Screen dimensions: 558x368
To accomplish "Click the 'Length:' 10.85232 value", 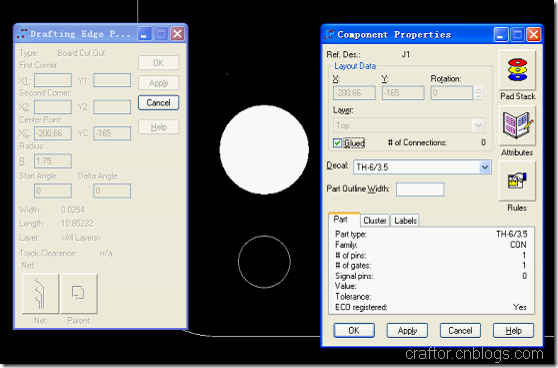I will [x=77, y=224].
